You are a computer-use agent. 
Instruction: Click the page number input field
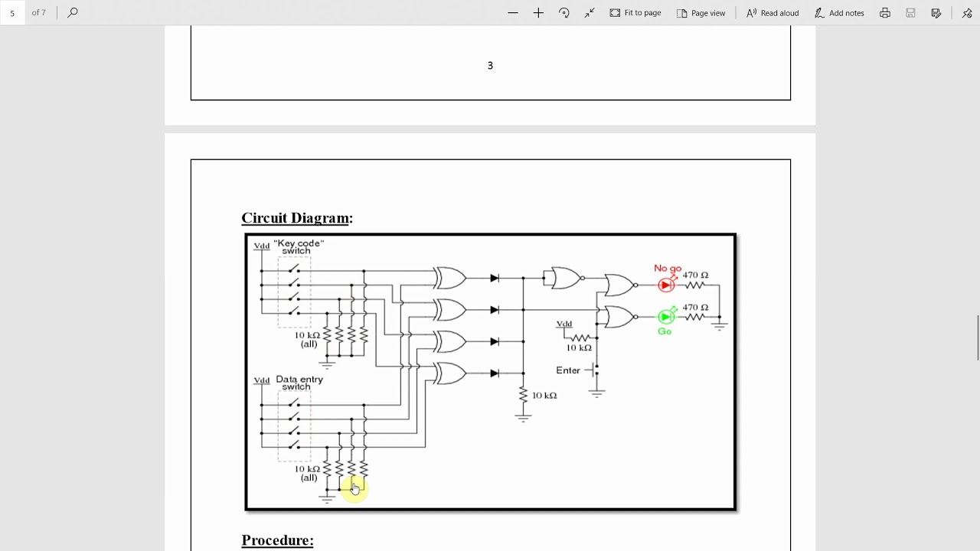12,12
